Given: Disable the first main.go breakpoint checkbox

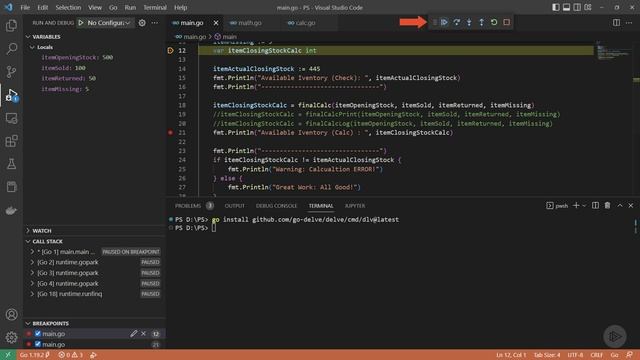Looking at the screenshot, I should click(x=38, y=334).
